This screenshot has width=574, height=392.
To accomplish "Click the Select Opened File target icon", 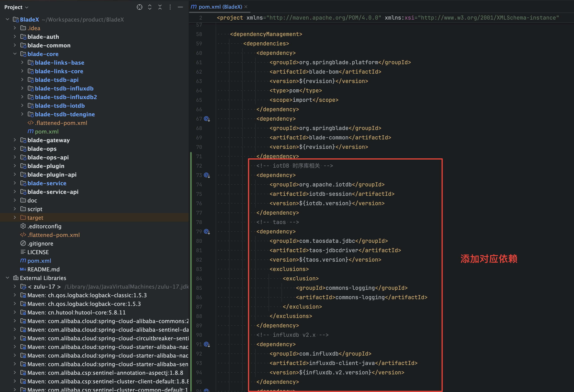I will pos(140,7).
